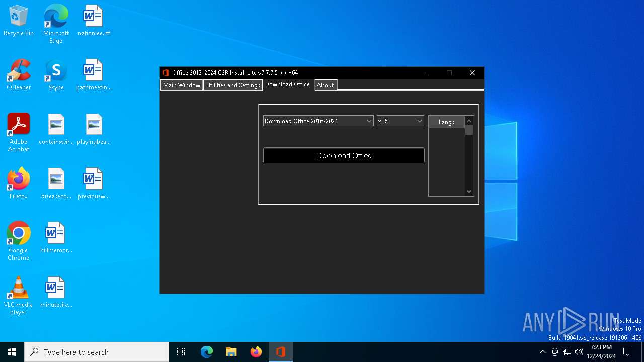
Task: Open the clock and date flyout
Action: point(601,352)
